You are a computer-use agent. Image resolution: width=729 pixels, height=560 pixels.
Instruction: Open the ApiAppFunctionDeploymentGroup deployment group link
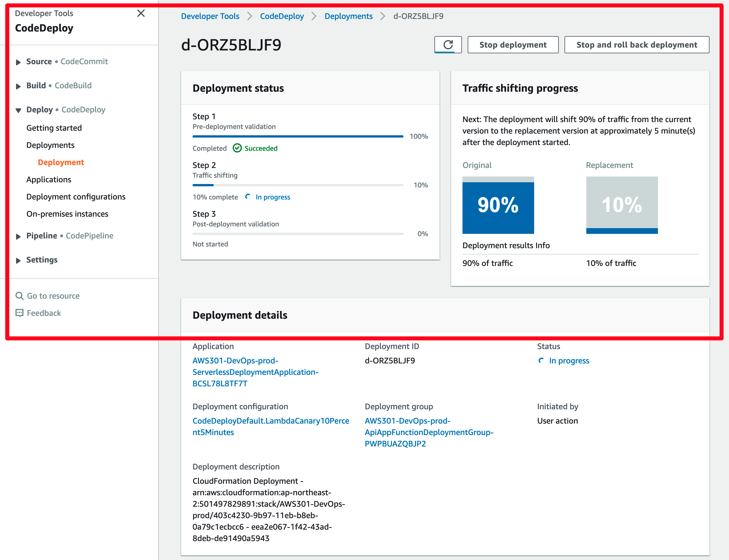pos(429,432)
